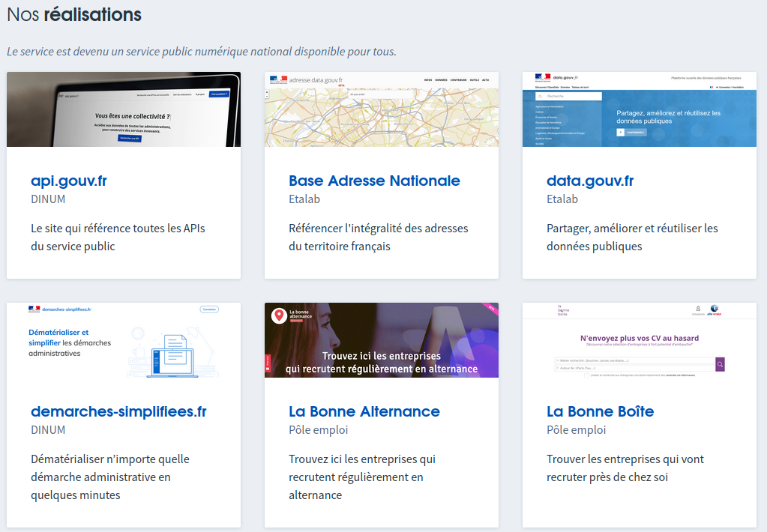Open the api.gouv.fr project title link
Screen dimensions: 767x532
point(68,181)
